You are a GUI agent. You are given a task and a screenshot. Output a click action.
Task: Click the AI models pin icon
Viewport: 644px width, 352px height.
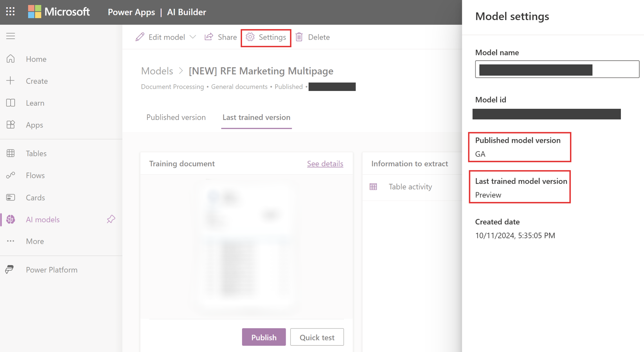(x=112, y=219)
